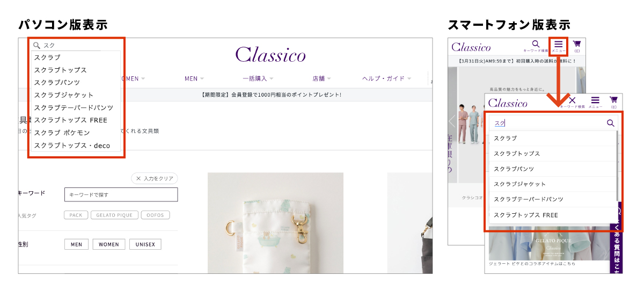Select the UNISEX gender filter
The image size is (644, 297).
pyautogui.click(x=145, y=244)
